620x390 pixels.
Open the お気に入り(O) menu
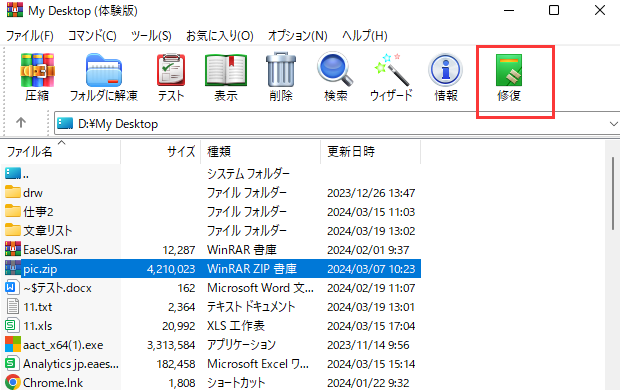pyautogui.click(x=219, y=36)
